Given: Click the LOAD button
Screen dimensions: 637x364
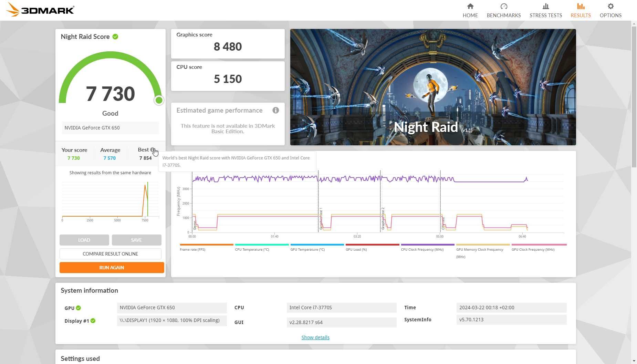Looking at the screenshot, I should coord(84,240).
